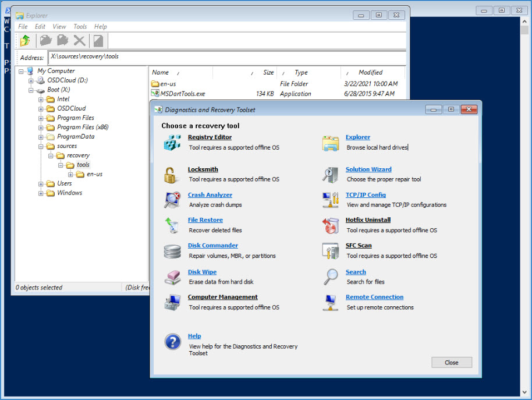This screenshot has height=400, width=532.
Task: Click the Solution Wizard icon
Action: click(x=330, y=175)
